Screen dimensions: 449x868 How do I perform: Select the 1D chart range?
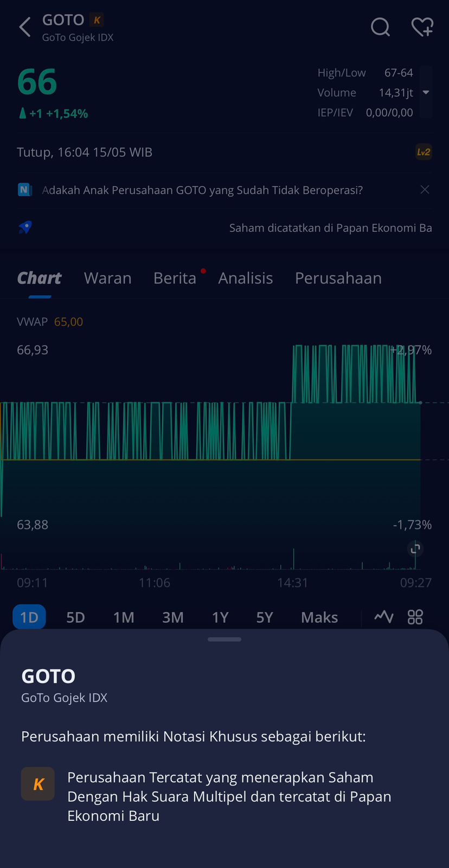[29, 617]
